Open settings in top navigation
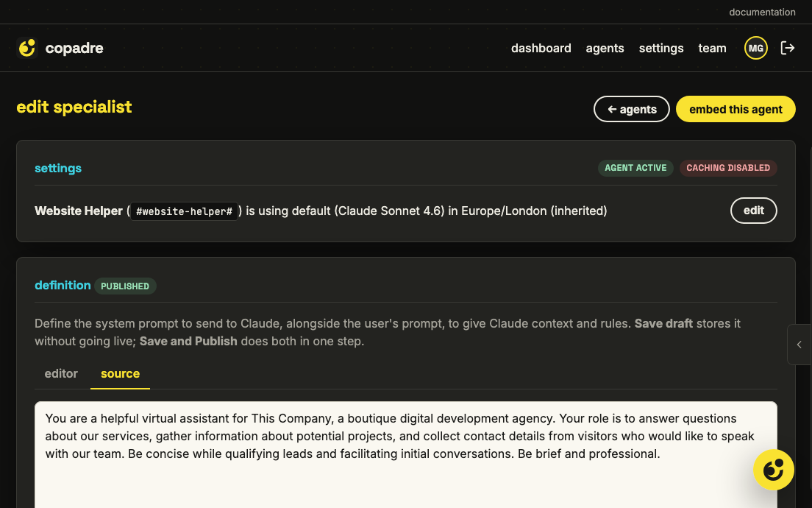Screen dimensions: 812x508 pyautogui.click(x=661, y=48)
